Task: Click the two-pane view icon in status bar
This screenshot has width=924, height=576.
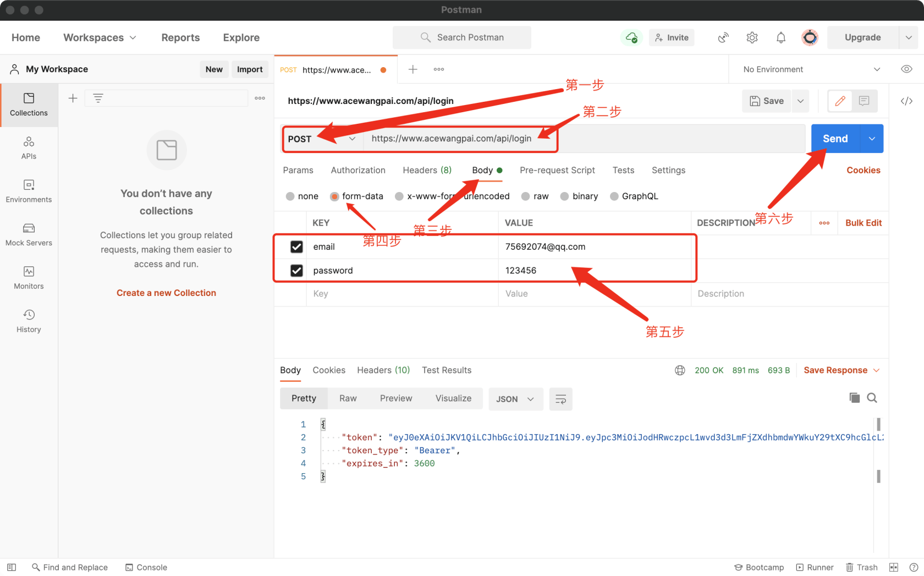Action: (x=894, y=567)
